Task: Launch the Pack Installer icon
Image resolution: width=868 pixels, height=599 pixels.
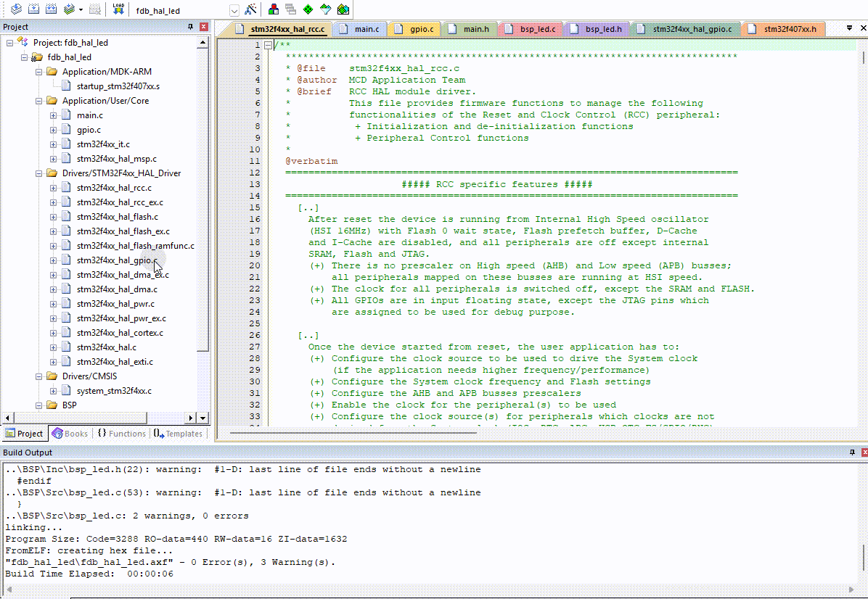Action: [x=343, y=9]
